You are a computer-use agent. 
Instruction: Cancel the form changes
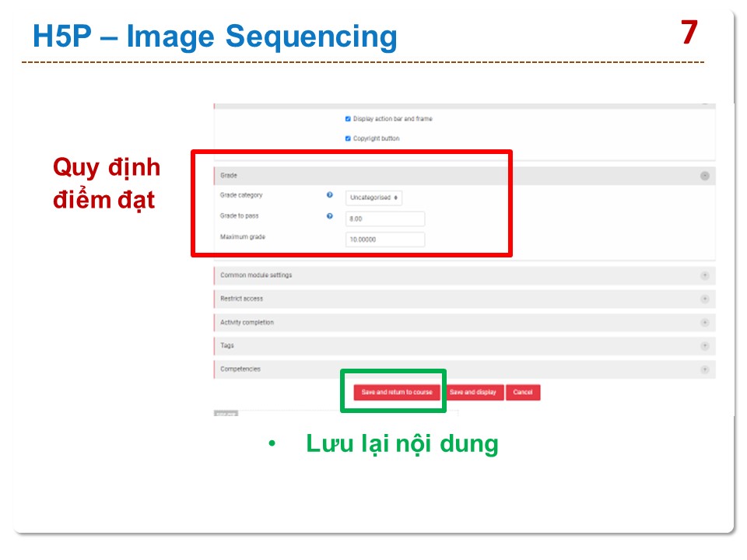pos(523,393)
